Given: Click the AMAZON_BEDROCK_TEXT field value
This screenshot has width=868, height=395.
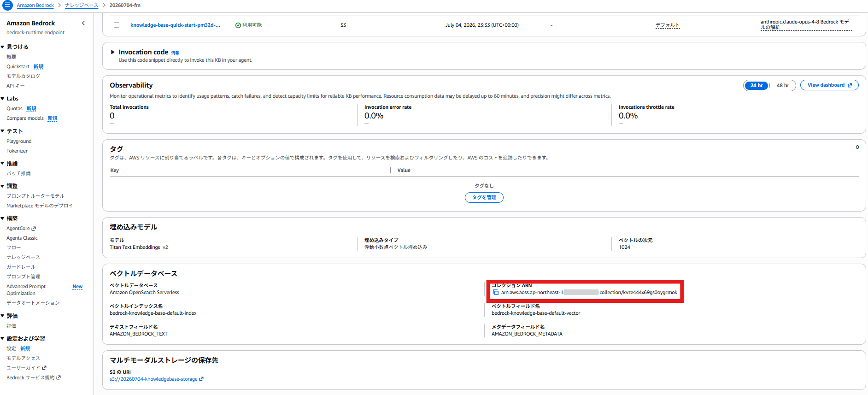Looking at the screenshot, I should tap(139, 334).
